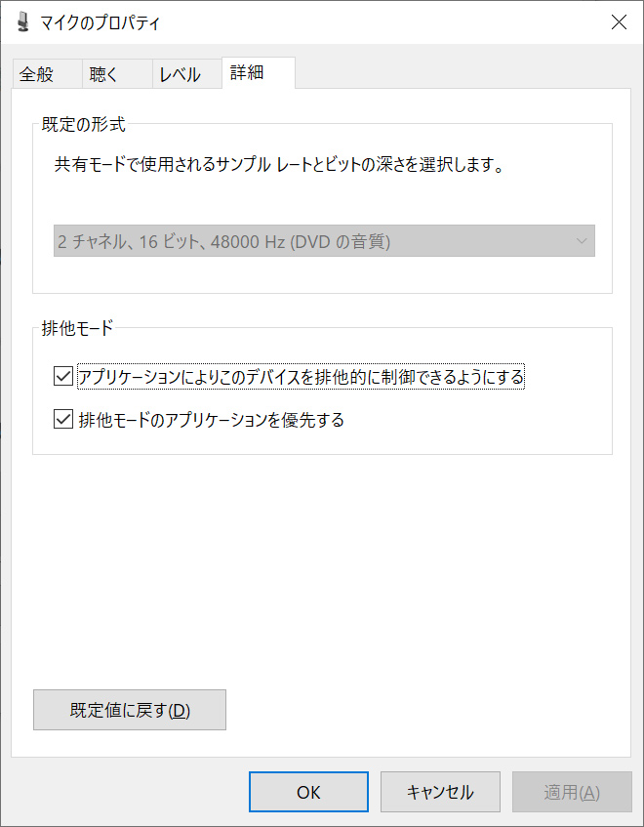Click the 排他モードのアプリケーションを優先する label text
Screen dimensions: 644x827
(x=211, y=421)
